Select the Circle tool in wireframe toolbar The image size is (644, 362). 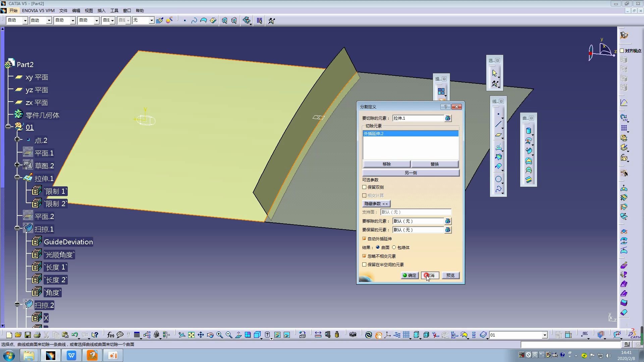(x=498, y=179)
